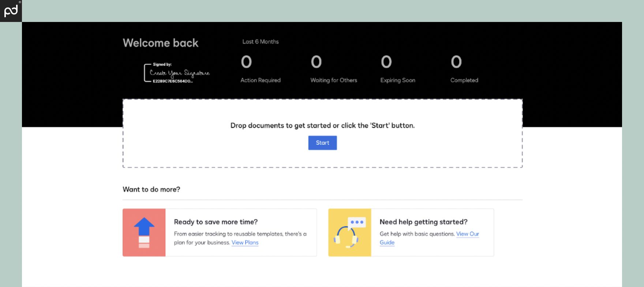Viewport: 644px width, 287px height.
Task: Open the Expiring Soon count
Action: pos(397,69)
